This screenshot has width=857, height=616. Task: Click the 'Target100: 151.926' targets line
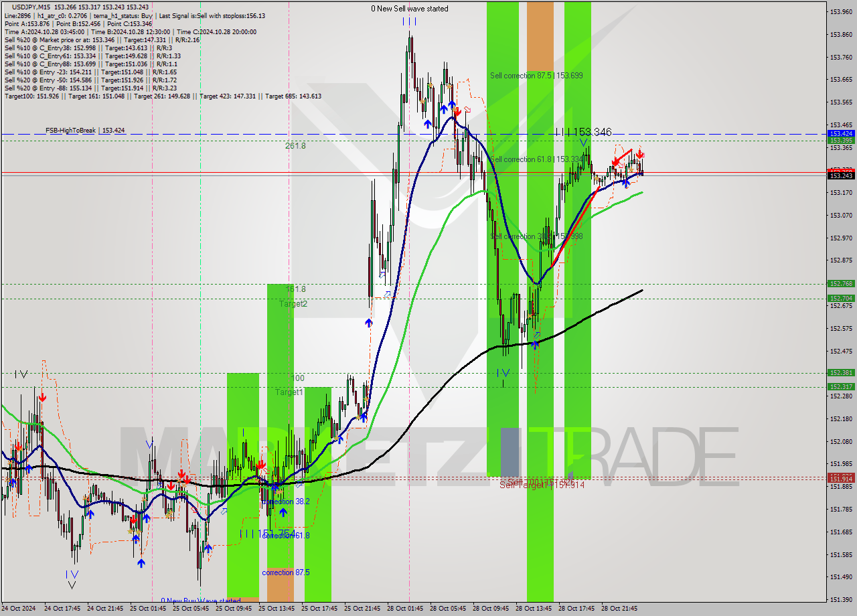coord(163,96)
